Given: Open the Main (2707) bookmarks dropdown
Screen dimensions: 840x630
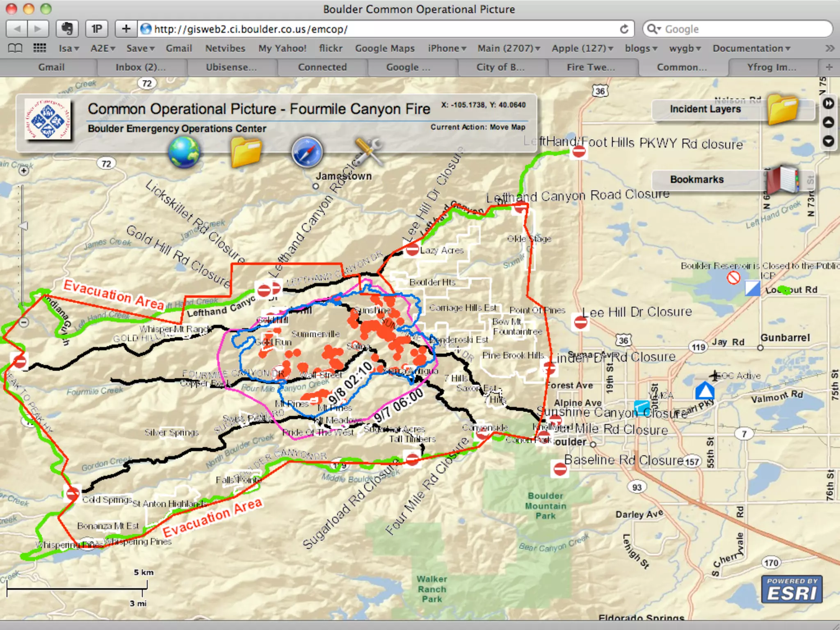Looking at the screenshot, I should (509, 48).
